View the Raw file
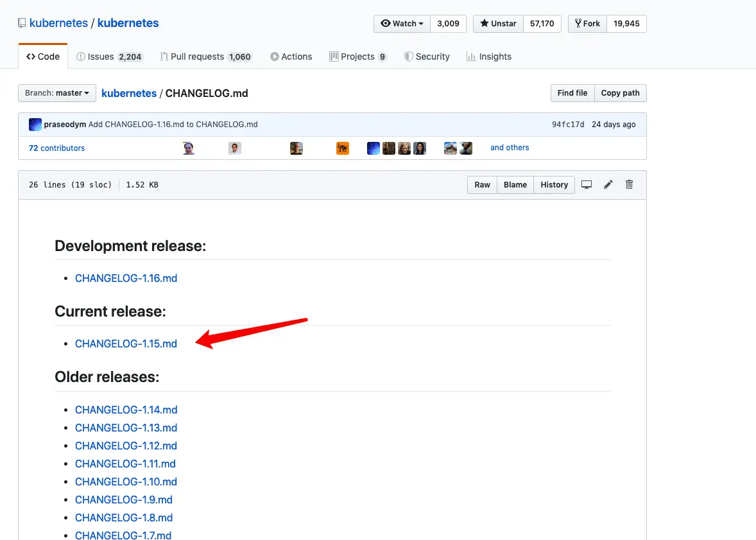 (482, 185)
